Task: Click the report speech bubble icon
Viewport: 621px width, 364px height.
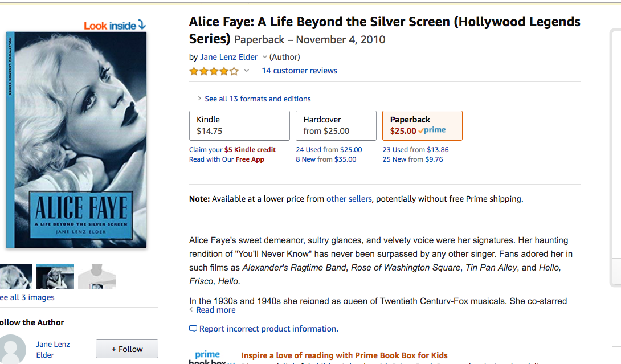Action: (193, 329)
